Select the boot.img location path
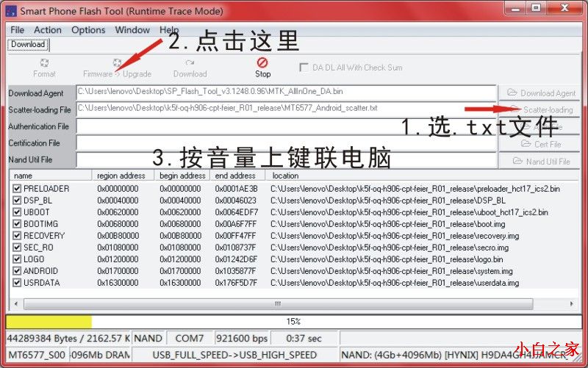588x368 pixels. [x=388, y=224]
